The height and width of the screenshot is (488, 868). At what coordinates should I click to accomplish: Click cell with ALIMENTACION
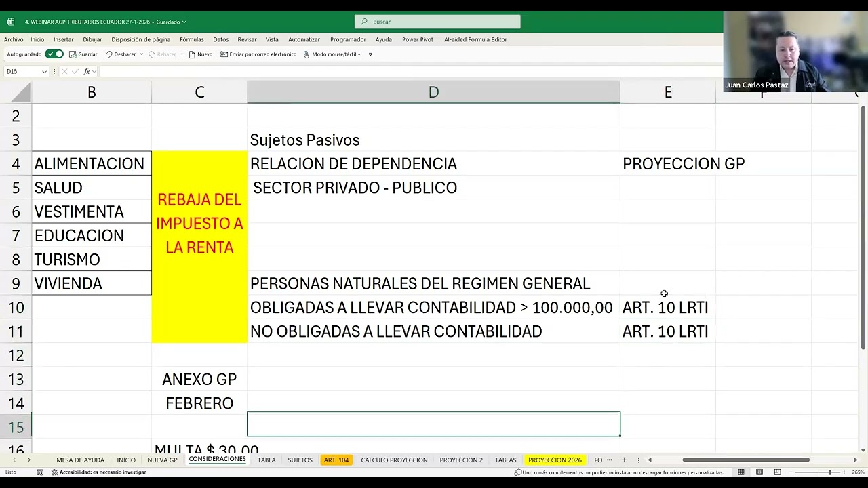(92, 163)
